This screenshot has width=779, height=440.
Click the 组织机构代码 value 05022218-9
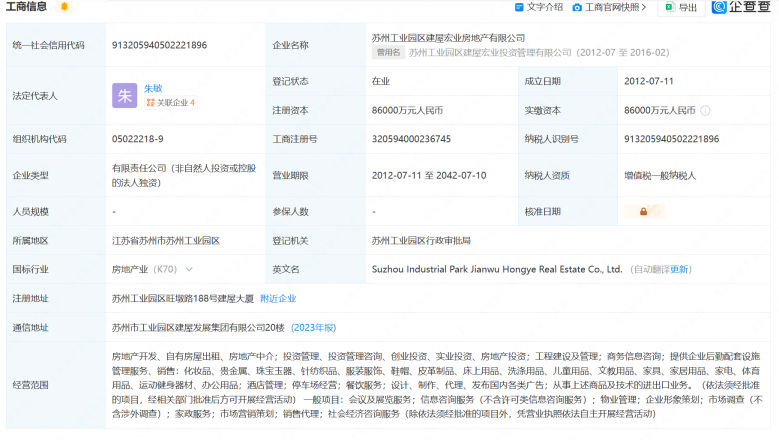[x=138, y=139]
